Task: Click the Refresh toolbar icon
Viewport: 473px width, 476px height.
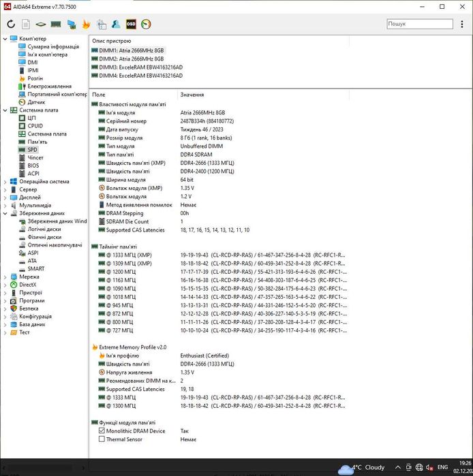Action: click(x=11, y=24)
